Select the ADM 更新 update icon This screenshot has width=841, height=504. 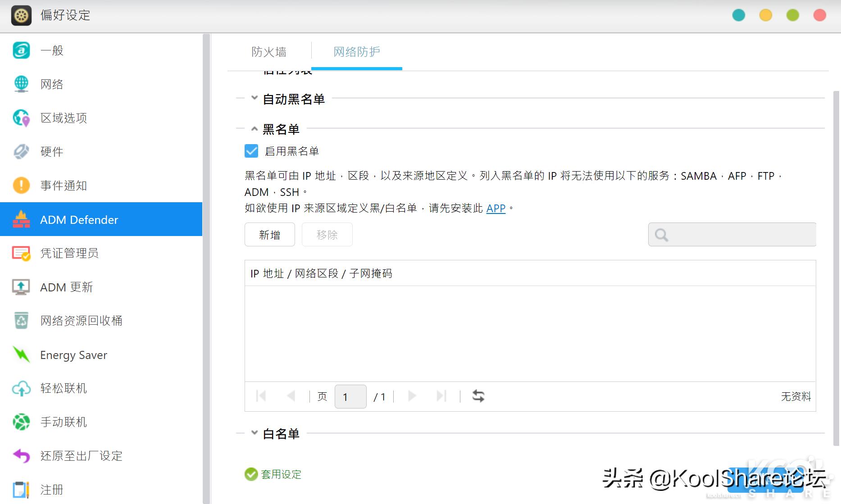coord(21,287)
